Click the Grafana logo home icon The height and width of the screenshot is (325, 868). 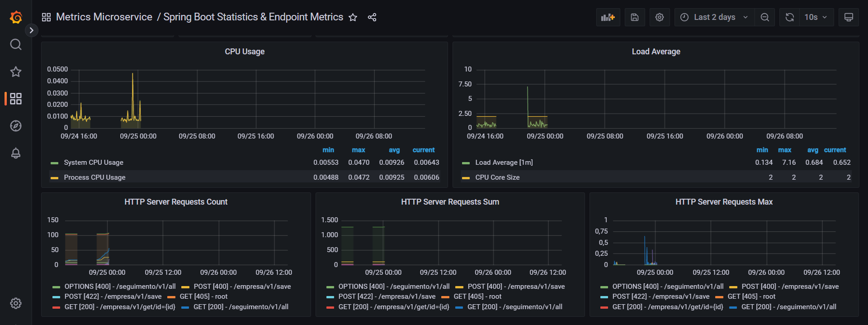[16, 17]
